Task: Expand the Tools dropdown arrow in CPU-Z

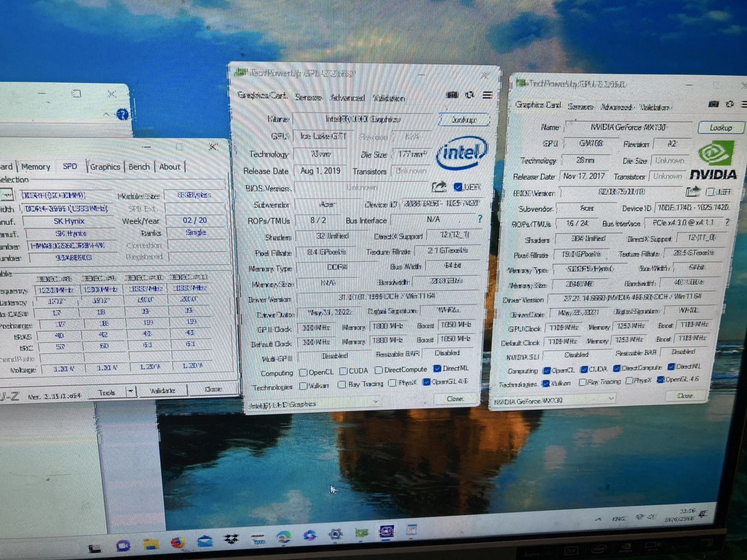Action: (x=131, y=392)
